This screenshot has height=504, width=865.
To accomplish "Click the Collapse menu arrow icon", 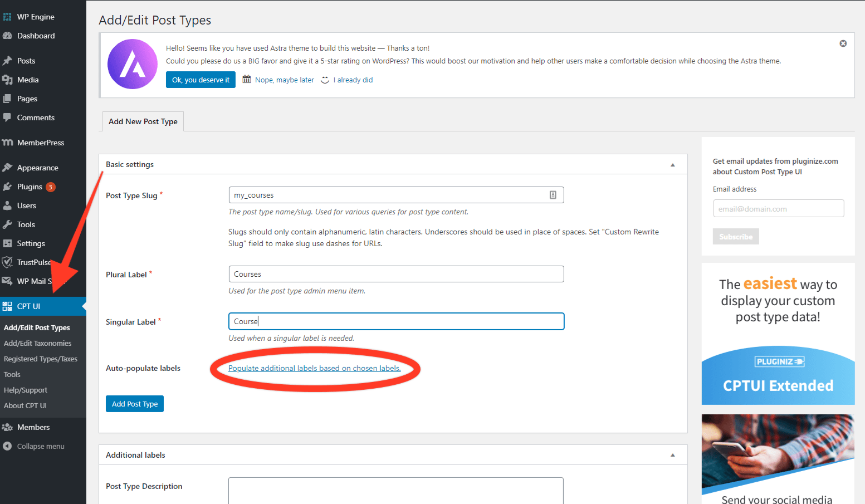I will coord(7,446).
